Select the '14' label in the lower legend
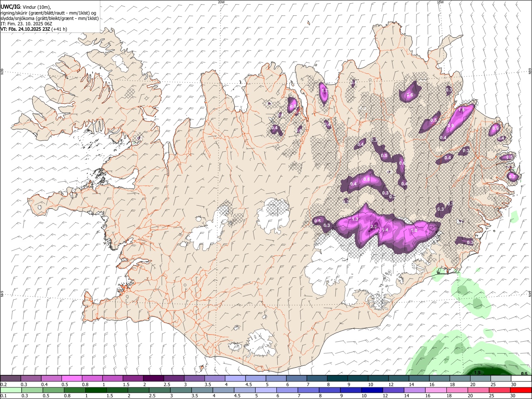Screen dimensions: 532x399 tap(407, 396)
